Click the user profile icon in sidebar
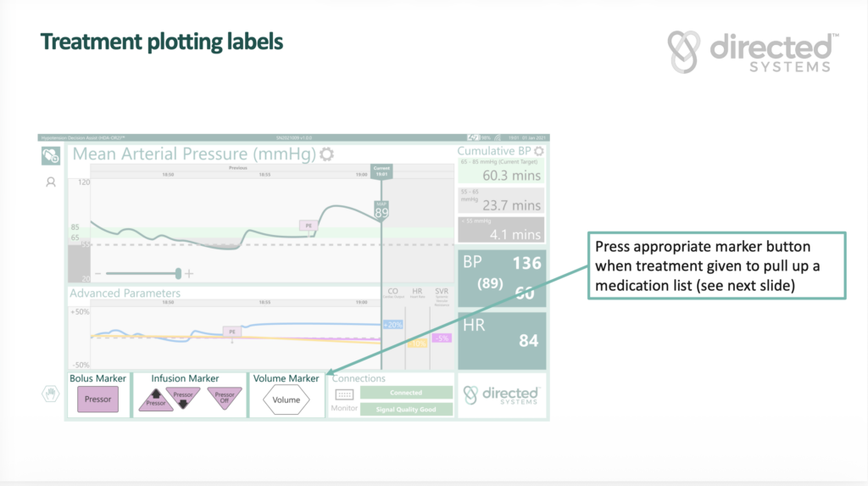This screenshot has width=868, height=486. click(51, 182)
